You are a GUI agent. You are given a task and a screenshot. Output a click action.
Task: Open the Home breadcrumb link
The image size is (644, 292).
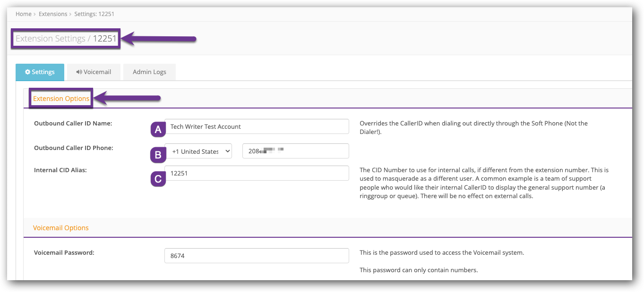pos(23,14)
